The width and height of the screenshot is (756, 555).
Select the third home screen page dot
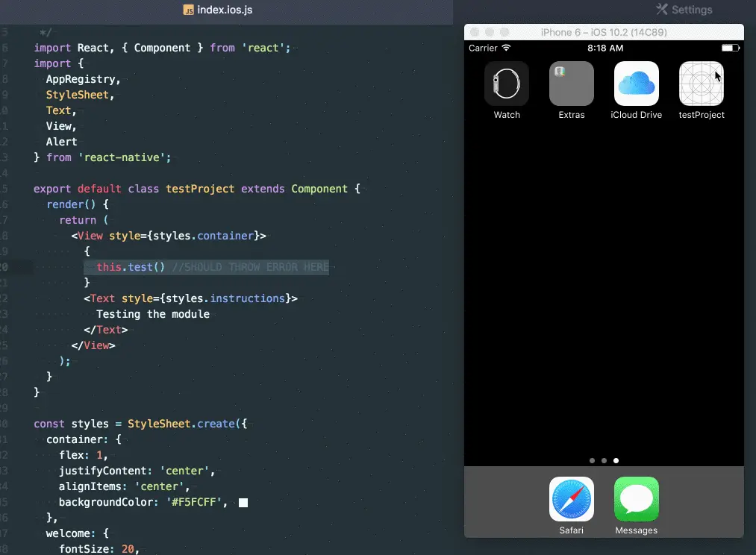[616, 460]
